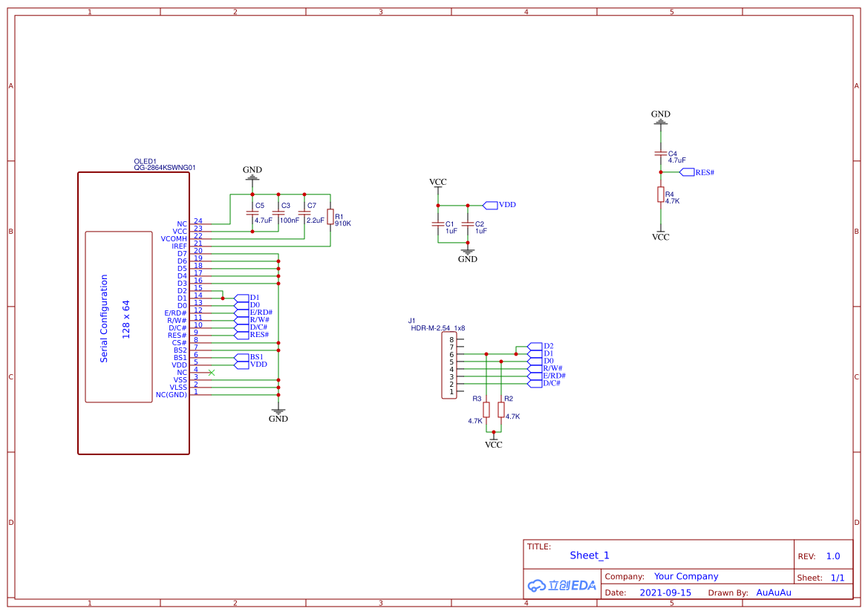The height and width of the screenshot is (614, 868).
Task: Select the R4 4.7K resistor symbol
Action: pos(660,195)
